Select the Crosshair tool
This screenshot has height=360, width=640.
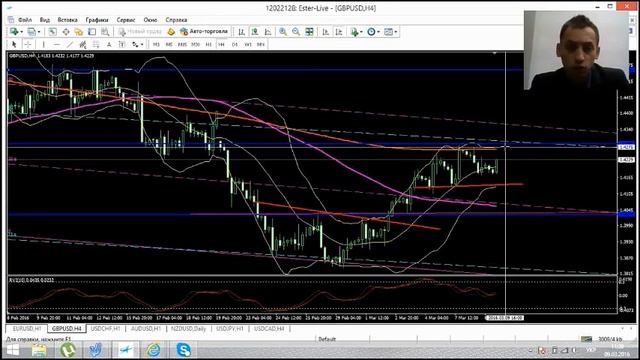click(x=28, y=44)
